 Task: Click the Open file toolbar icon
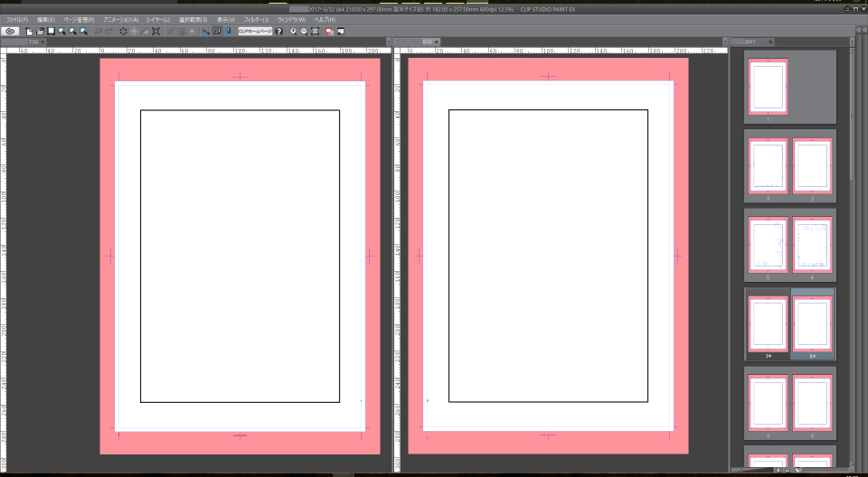click(40, 32)
